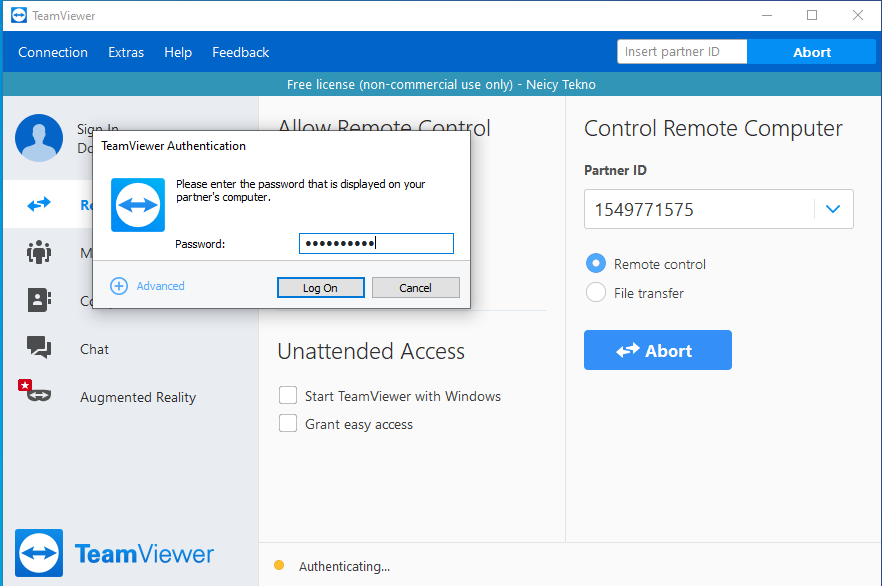The height and width of the screenshot is (586, 882).
Task: Click the Authenticating... status text
Action: (344, 566)
